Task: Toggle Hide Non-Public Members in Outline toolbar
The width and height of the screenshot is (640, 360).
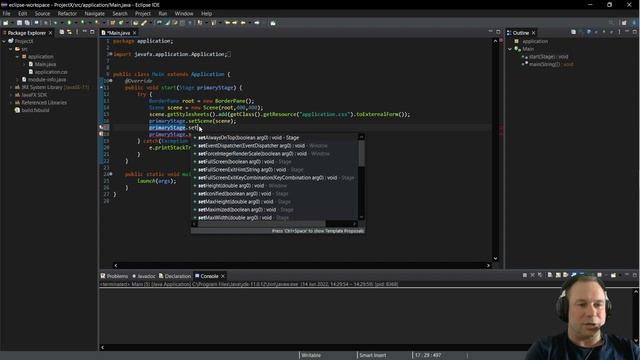Action: click(604, 32)
